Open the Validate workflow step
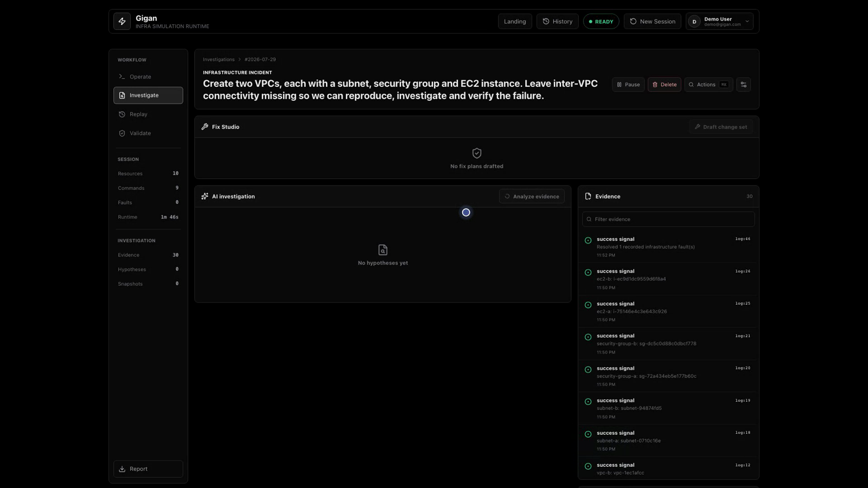This screenshot has width=868, height=488. (x=148, y=133)
